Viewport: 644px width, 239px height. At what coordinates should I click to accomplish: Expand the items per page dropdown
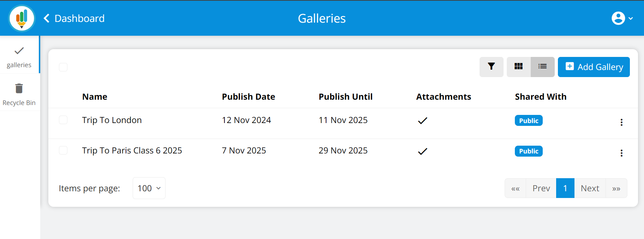(149, 188)
